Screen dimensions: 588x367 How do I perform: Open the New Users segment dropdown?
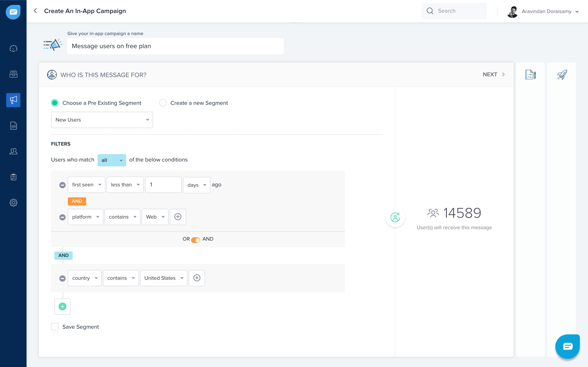[x=102, y=120]
